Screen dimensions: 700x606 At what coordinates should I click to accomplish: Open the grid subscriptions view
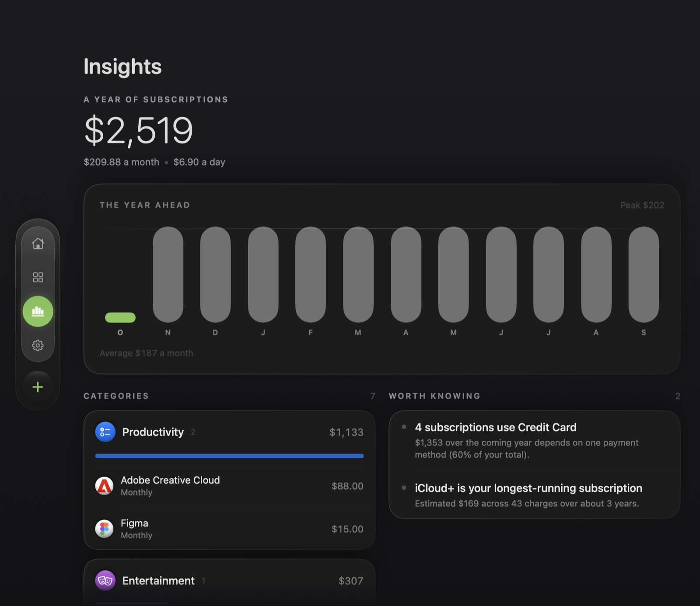38,277
